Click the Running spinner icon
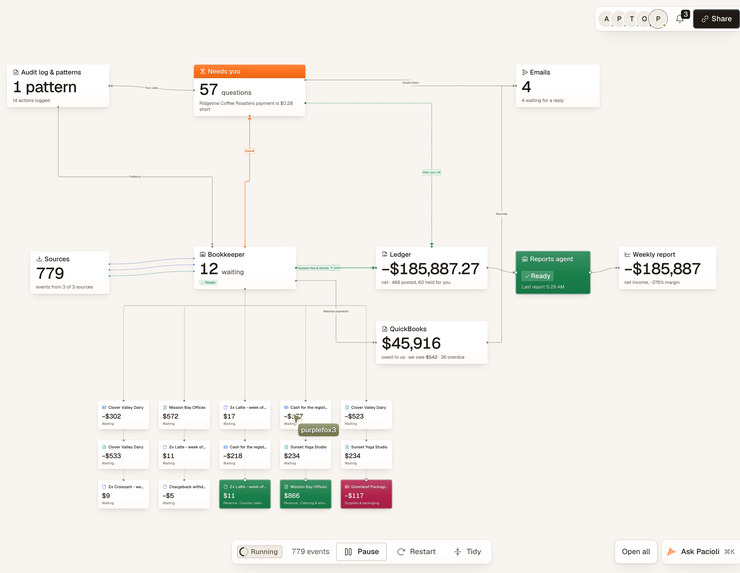 [x=244, y=552]
